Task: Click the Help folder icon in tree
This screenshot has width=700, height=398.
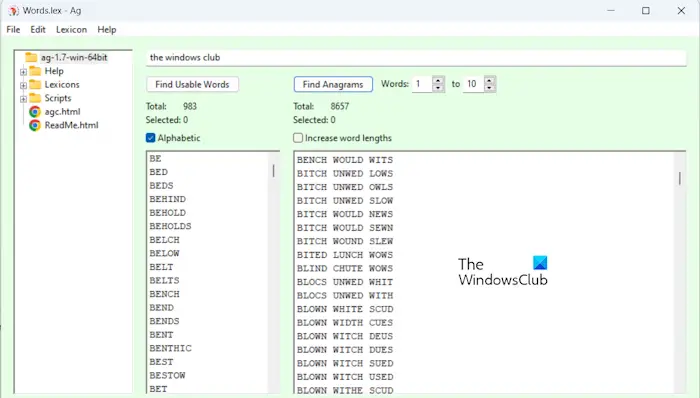Action: 35,71
